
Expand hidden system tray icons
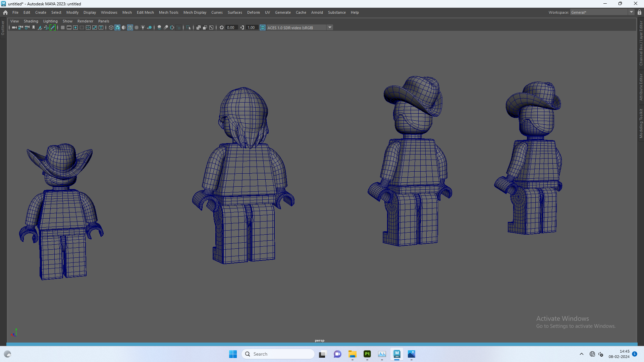(582, 354)
